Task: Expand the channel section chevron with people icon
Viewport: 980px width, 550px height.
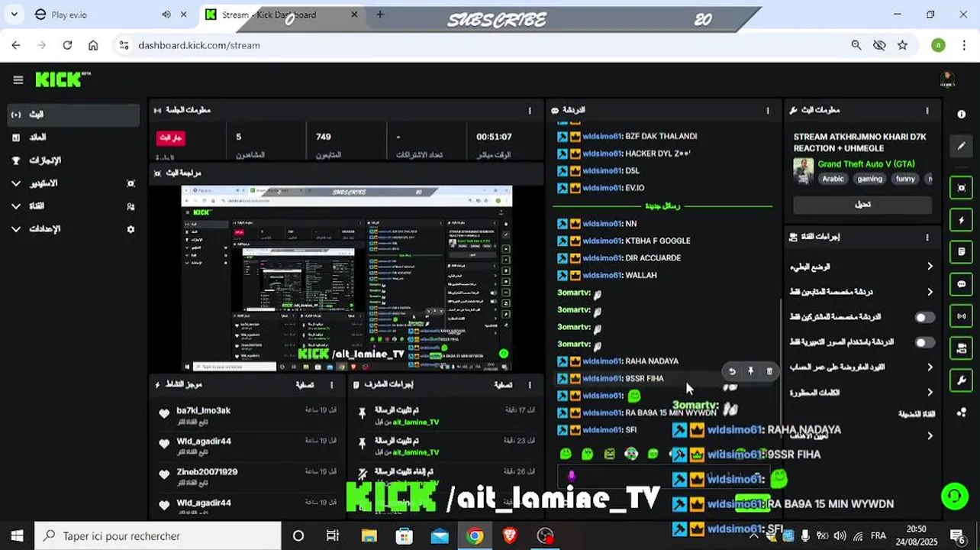Action: 16,206
